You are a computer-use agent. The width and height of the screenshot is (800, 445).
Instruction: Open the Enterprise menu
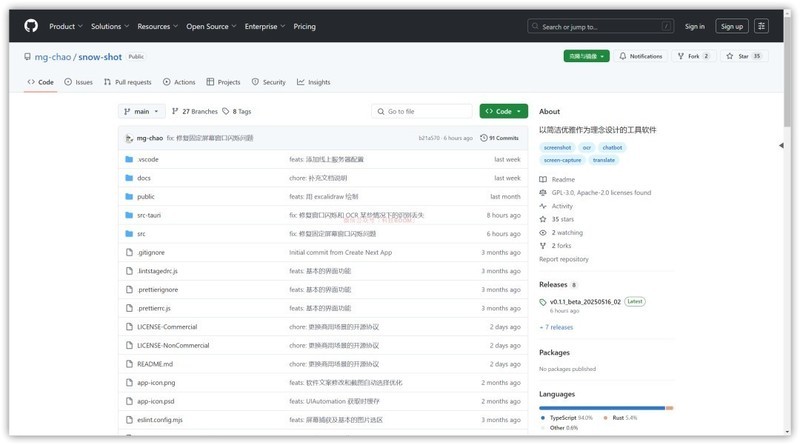(x=264, y=27)
